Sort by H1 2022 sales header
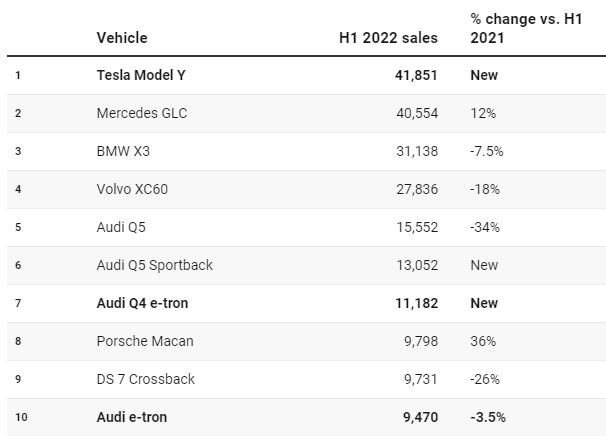Viewport: 606px width, 448px height. click(x=388, y=38)
